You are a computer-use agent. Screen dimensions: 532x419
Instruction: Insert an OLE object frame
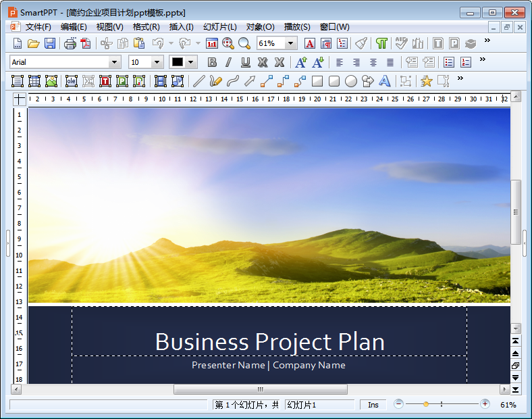(72, 81)
